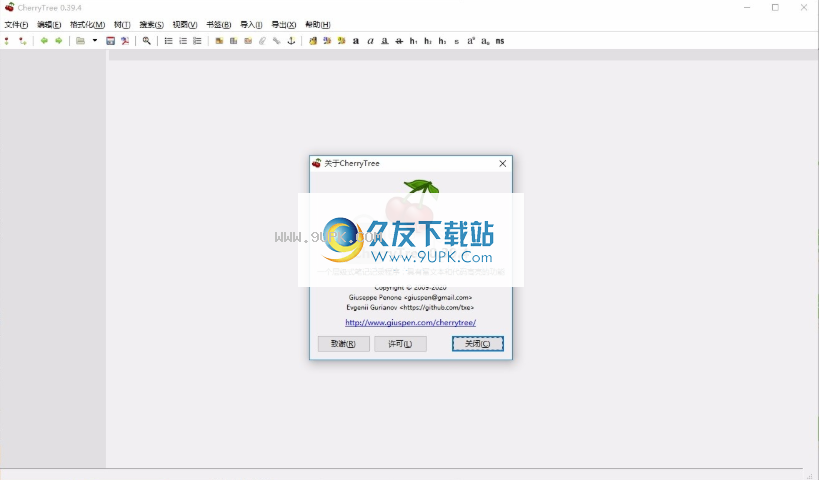Change the text foreground color icon
Screen dimensions: 822x480
327,41
